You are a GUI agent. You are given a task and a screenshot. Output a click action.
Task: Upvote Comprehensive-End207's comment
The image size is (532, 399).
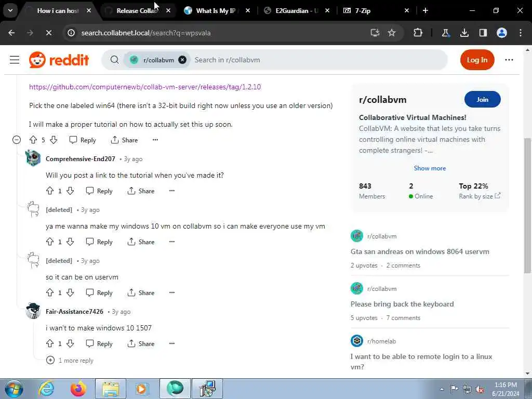(x=50, y=191)
